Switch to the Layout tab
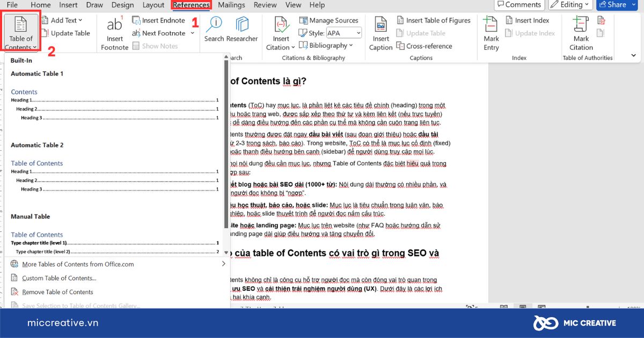The image size is (644, 338). tap(153, 5)
